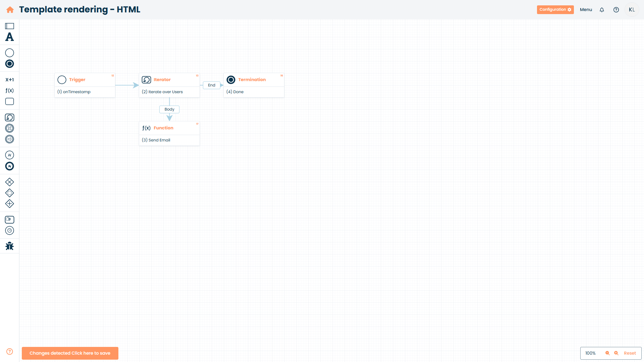The image size is (644, 362).
Task: Click the home icon
Action: [10, 10]
